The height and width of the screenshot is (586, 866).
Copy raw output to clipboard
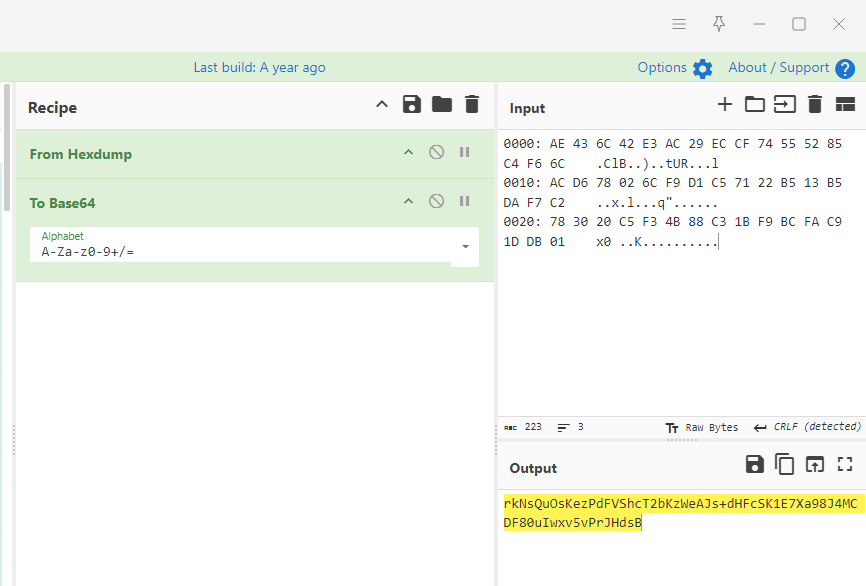785,464
